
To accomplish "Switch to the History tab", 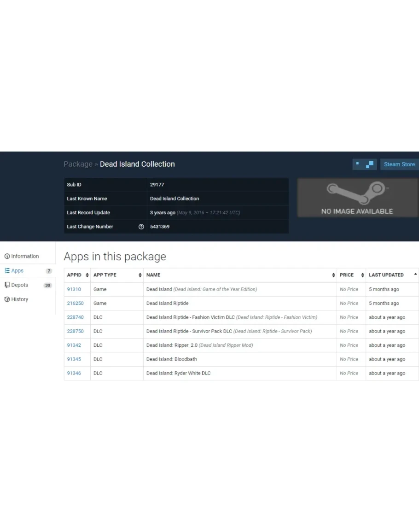I will pyautogui.click(x=20, y=299).
